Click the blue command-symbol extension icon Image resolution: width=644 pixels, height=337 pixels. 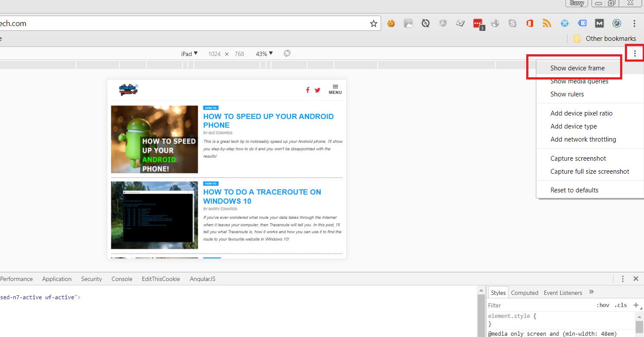[x=564, y=23]
